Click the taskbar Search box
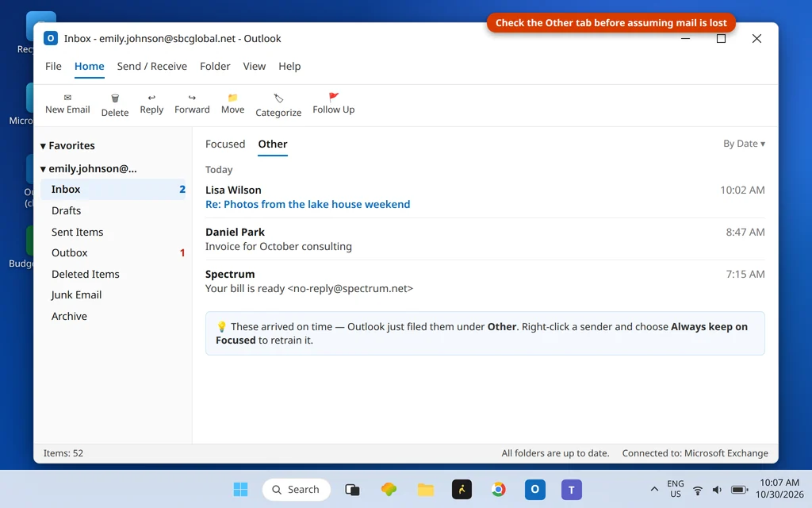 pyautogui.click(x=297, y=489)
